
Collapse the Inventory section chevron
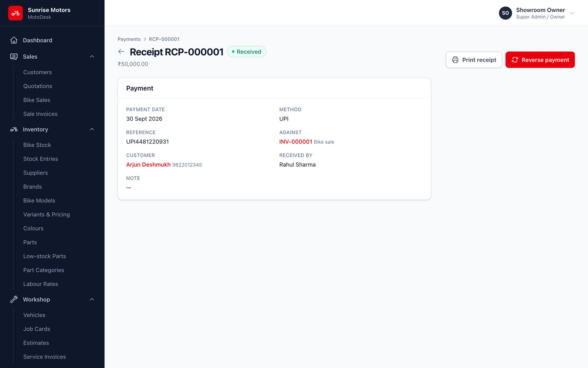click(x=92, y=129)
